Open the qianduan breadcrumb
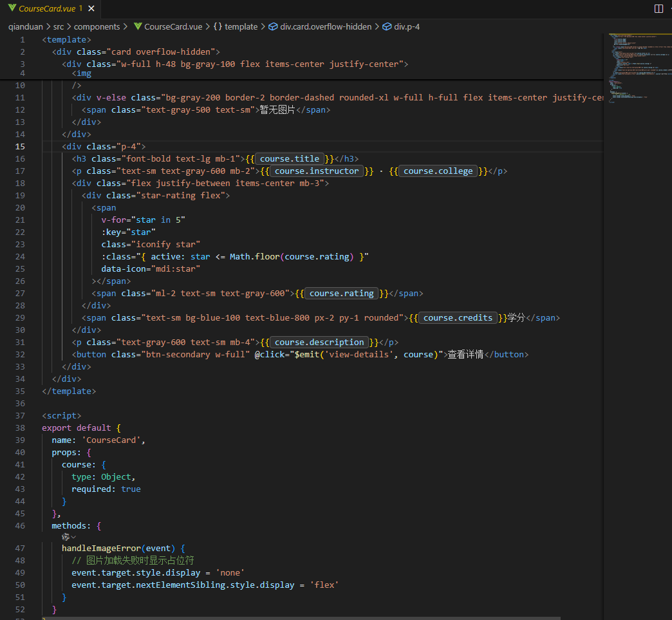The width and height of the screenshot is (672, 620). click(x=26, y=26)
